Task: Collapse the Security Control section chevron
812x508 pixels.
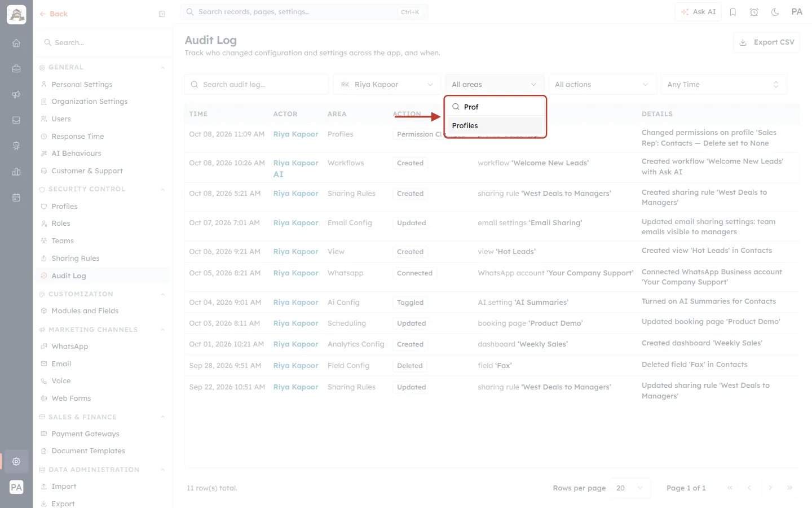Action: pos(163,190)
